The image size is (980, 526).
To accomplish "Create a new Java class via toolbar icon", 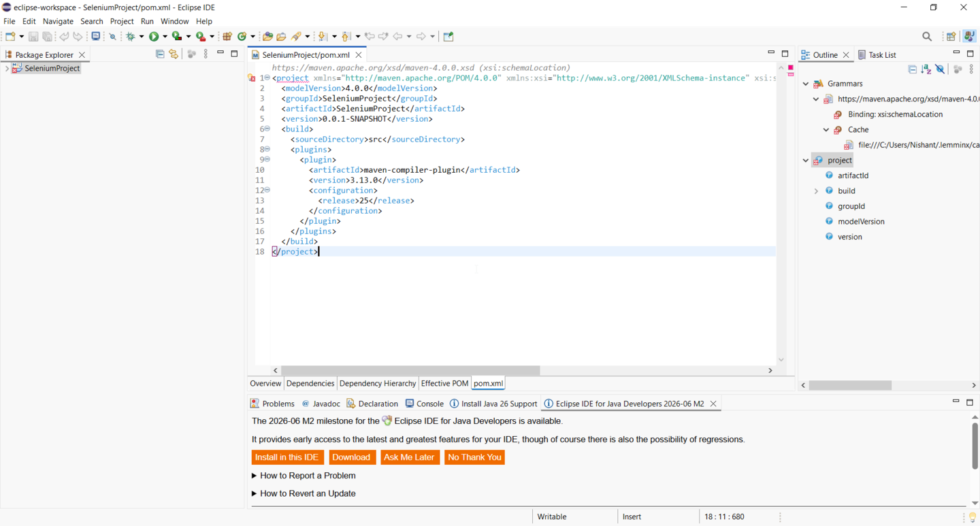I will 242,37.
